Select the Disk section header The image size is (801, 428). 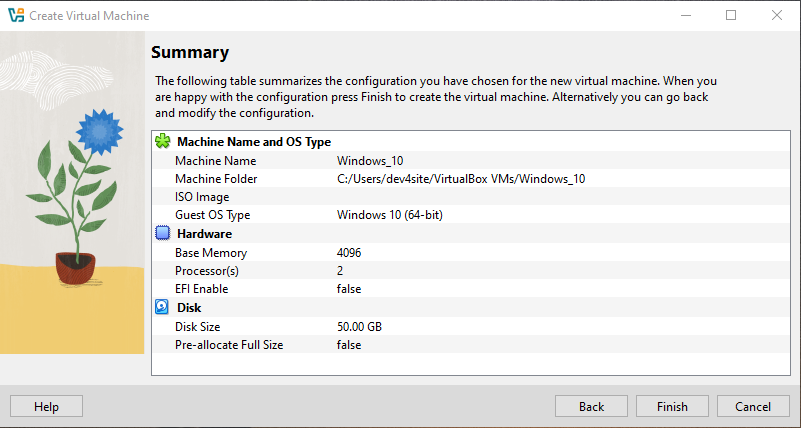(x=189, y=308)
